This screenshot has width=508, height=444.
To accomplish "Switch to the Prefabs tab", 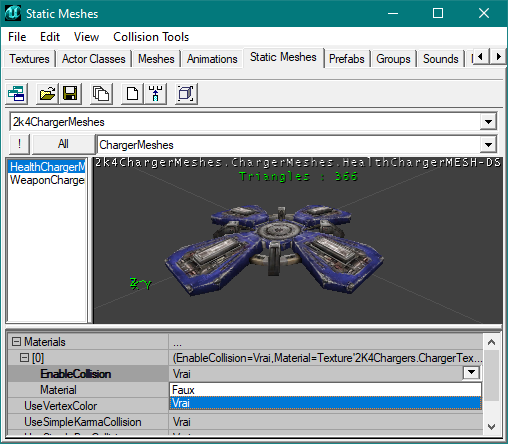I will pos(347,59).
